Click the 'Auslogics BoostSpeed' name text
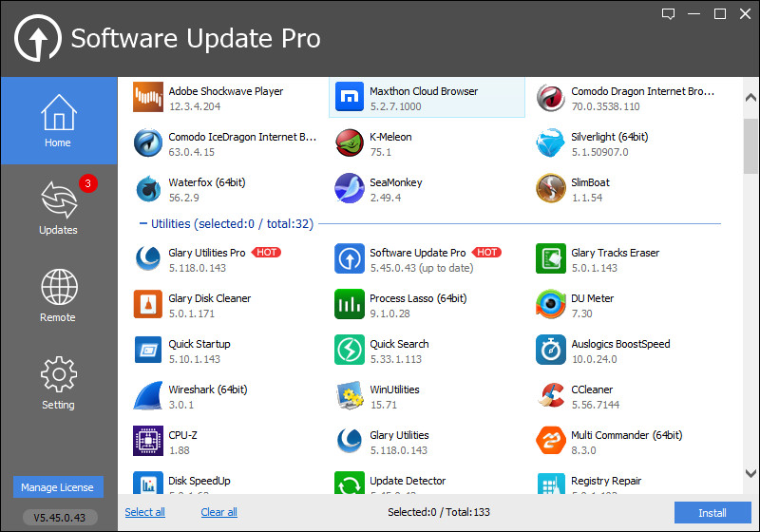The height and width of the screenshot is (532, 760). 620,344
